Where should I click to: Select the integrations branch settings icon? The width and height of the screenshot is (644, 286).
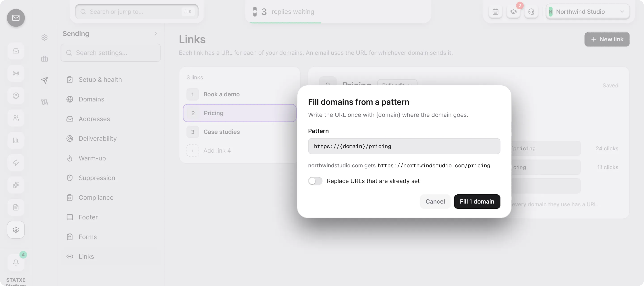44,102
